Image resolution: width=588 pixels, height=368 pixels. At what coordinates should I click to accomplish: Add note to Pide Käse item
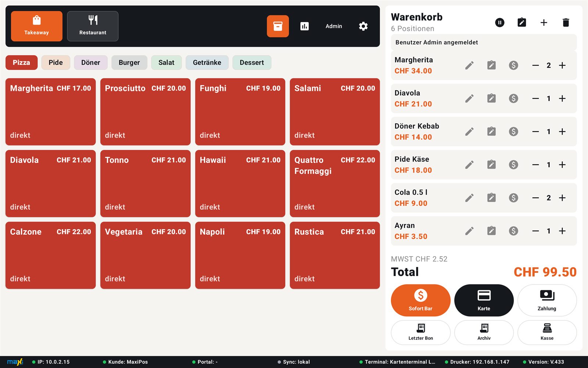(491, 165)
